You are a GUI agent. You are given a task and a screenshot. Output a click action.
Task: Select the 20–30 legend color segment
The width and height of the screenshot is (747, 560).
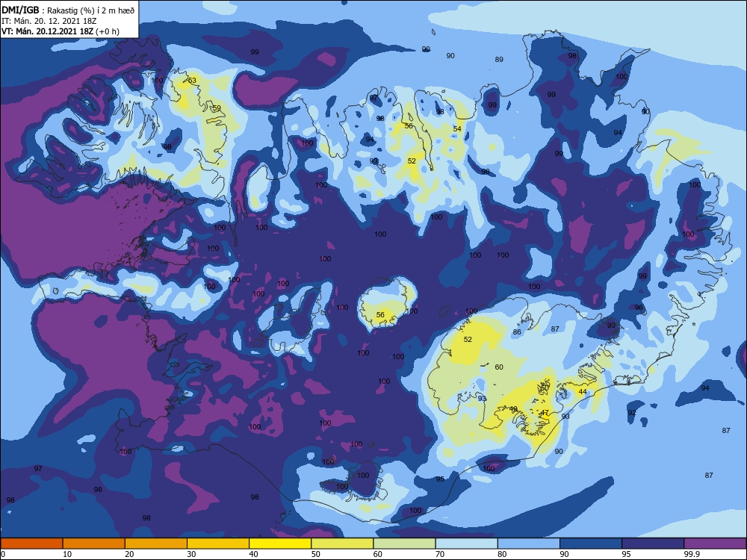click(156, 544)
